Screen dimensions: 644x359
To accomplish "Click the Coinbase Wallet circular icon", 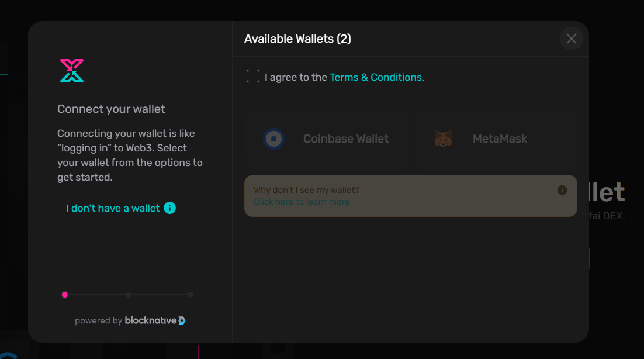I will click(x=274, y=139).
